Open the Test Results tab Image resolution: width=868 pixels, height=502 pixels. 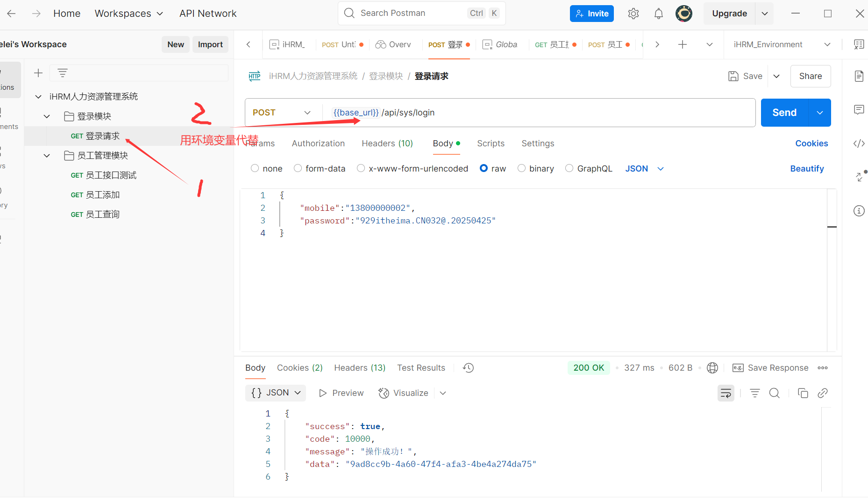point(421,368)
